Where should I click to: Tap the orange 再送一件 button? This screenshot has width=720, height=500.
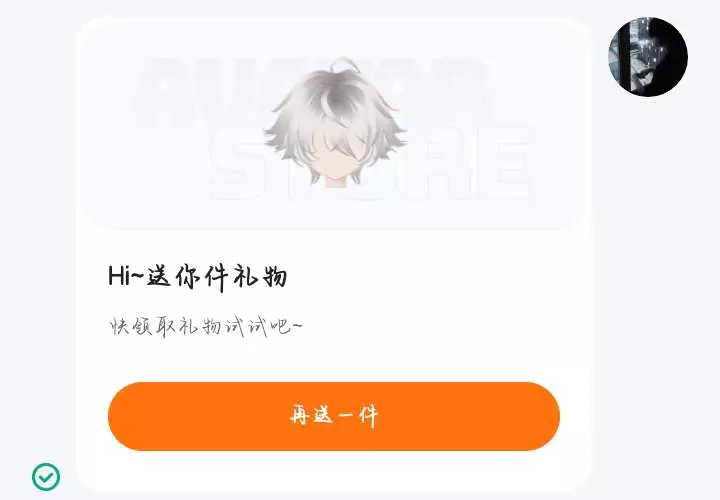(334, 416)
